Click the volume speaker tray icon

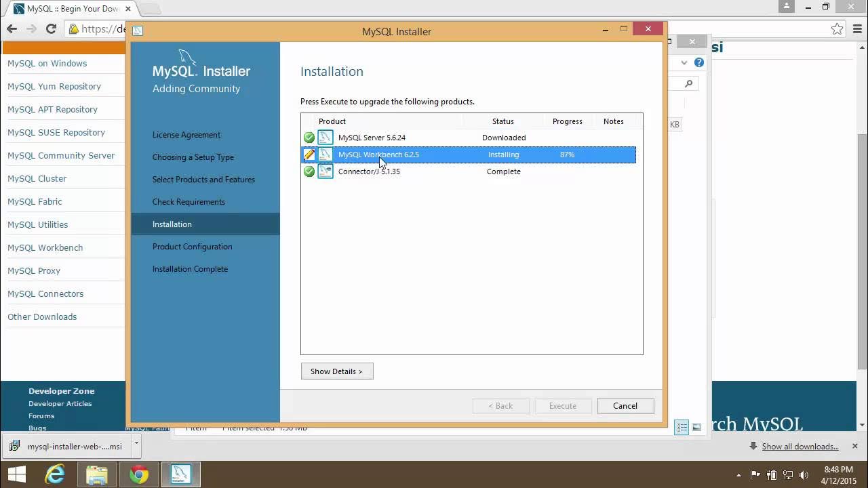coord(804,475)
